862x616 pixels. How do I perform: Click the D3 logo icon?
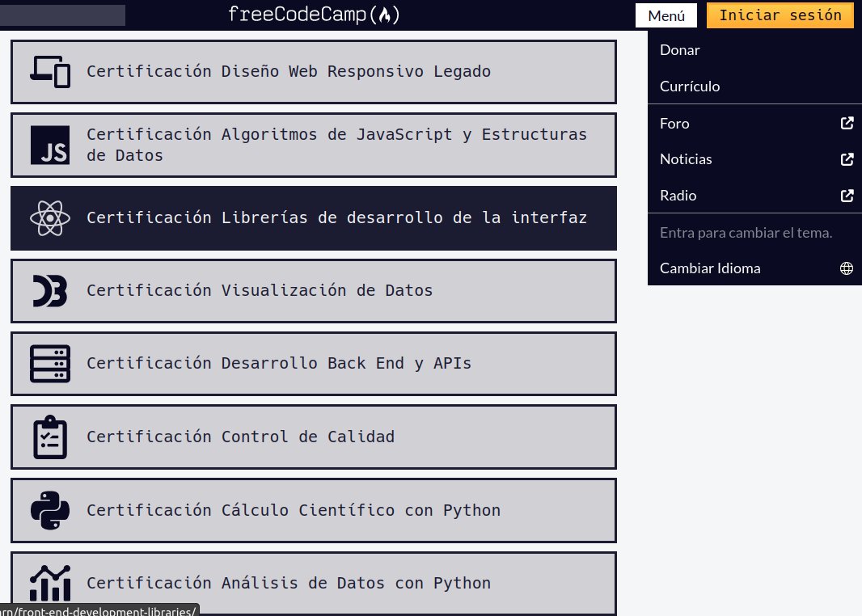click(50, 291)
